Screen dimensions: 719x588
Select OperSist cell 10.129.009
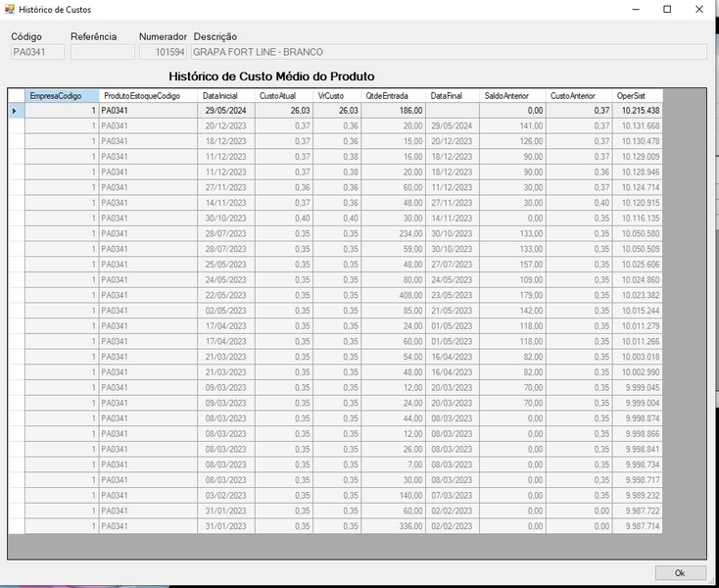[638, 157]
